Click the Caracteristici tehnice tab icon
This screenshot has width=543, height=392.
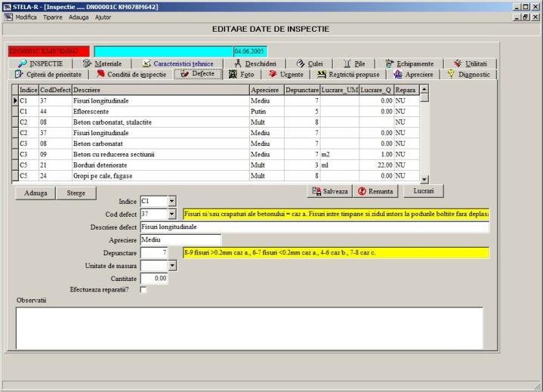point(147,63)
